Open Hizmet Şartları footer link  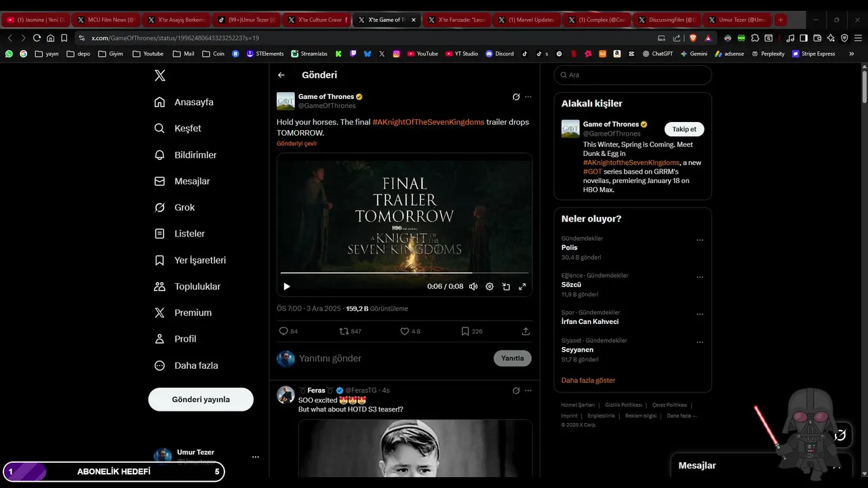[x=578, y=405]
